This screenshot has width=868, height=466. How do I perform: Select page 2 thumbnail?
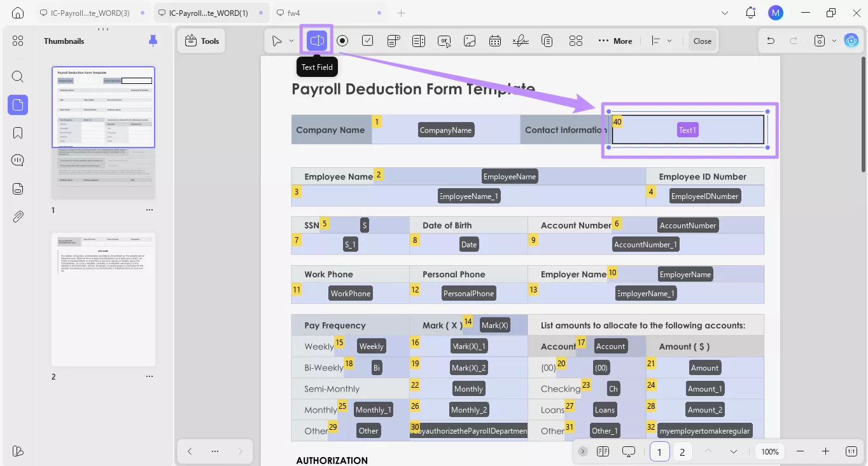point(103,299)
